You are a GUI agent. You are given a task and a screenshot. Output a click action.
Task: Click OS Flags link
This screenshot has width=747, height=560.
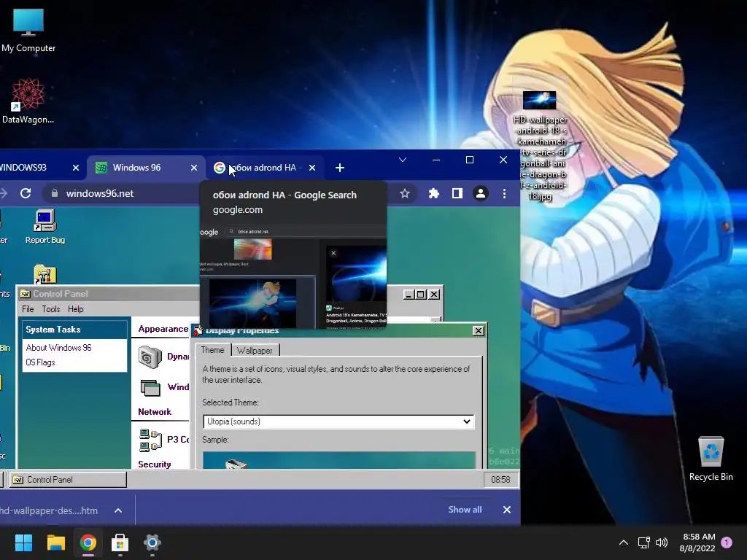click(41, 362)
